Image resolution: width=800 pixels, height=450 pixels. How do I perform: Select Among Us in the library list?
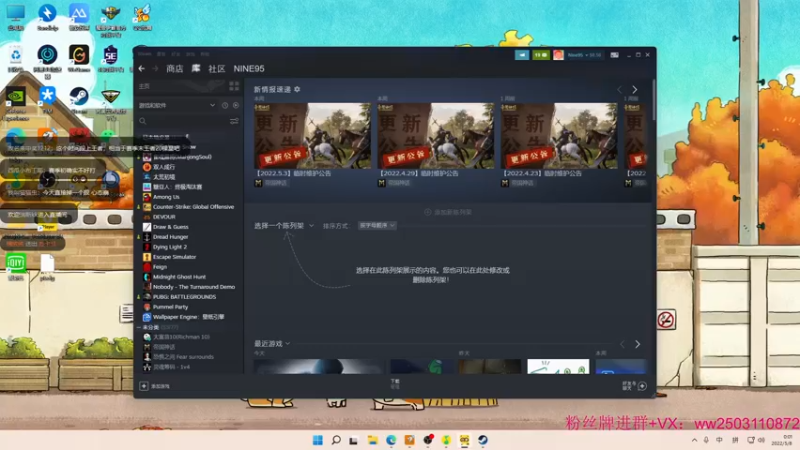[166, 197]
